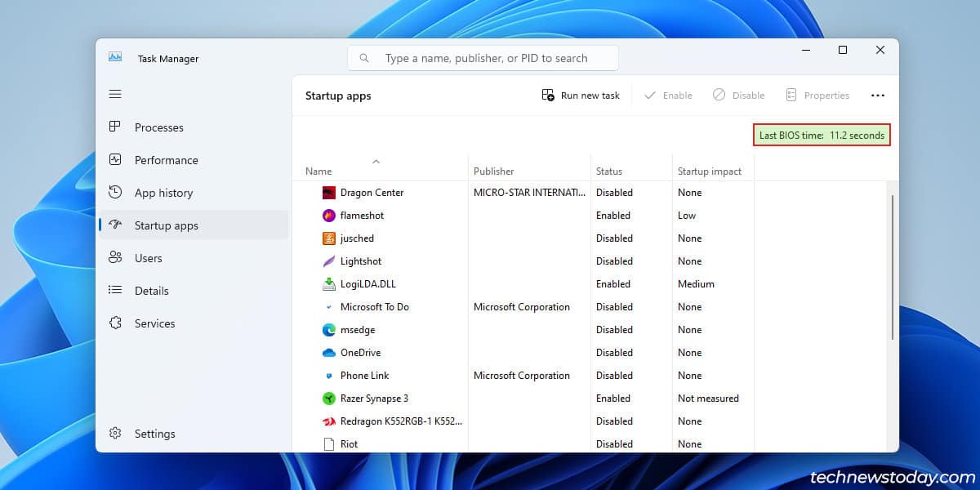Open the See more ellipsis menu

877,95
